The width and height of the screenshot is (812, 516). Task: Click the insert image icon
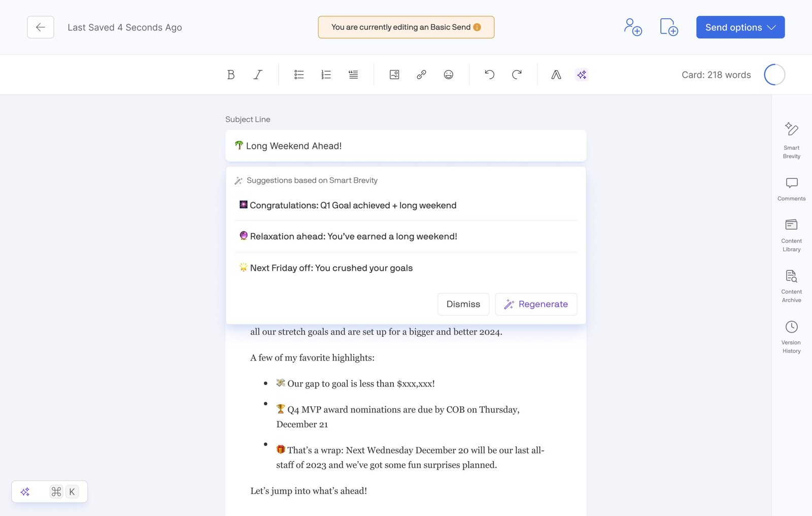tap(394, 75)
